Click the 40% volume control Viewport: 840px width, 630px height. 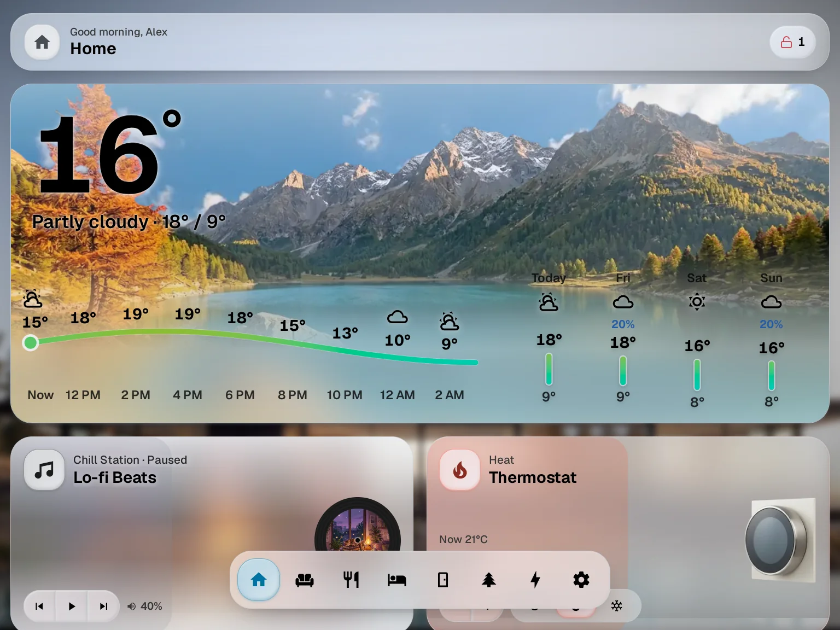click(x=145, y=606)
